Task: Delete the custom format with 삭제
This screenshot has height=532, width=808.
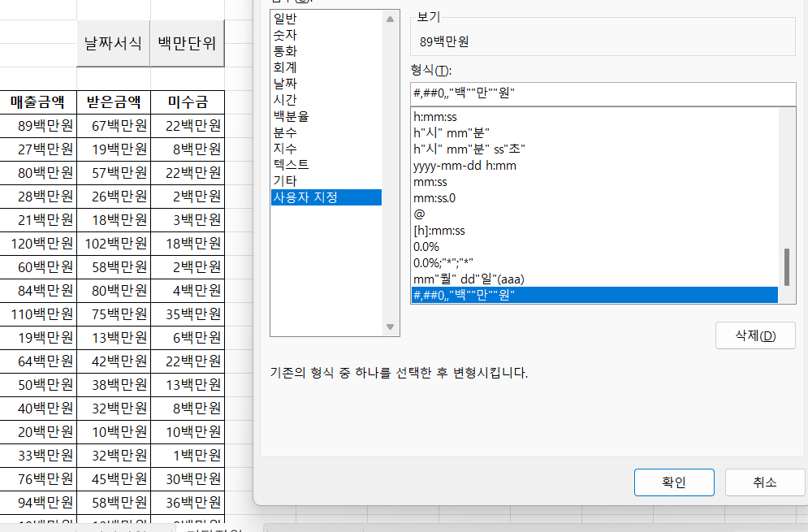Action: pos(754,336)
